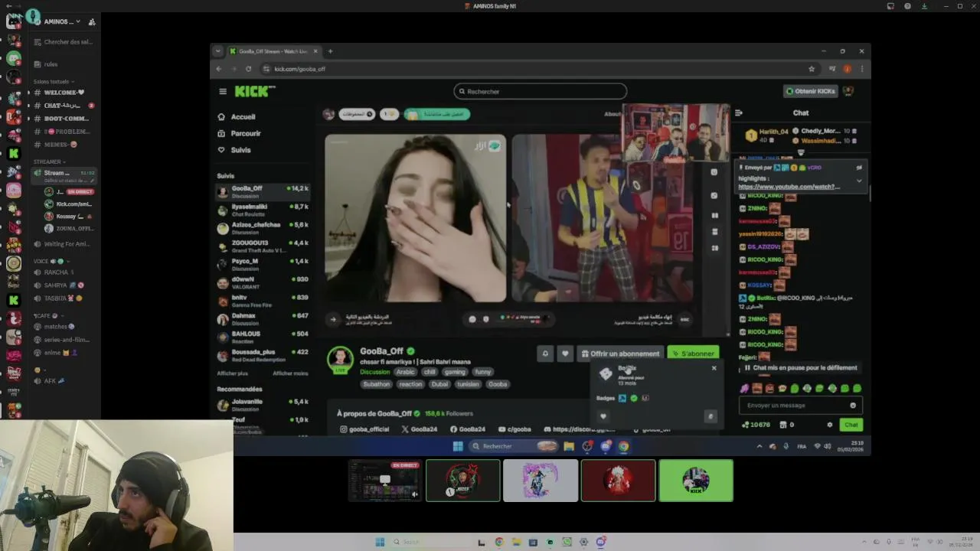Screen dimensions: 980x551
Task: Select the GooBa_Off followed channel
Action: pyautogui.click(x=263, y=191)
